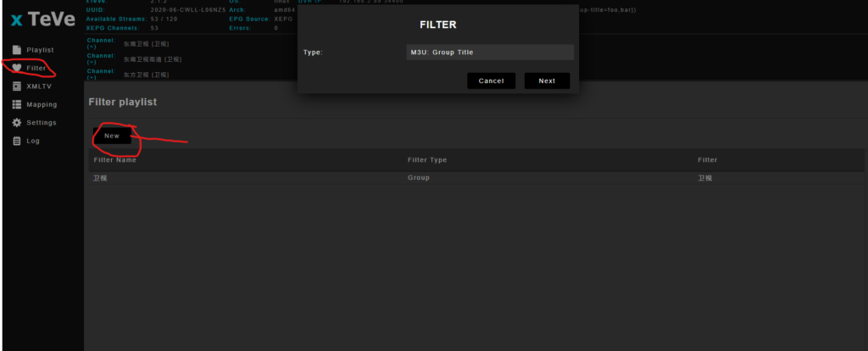This screenshot has height=351, width=868.
Task: Click the 卫视 value in Filter column
Action: click(705, 178)
